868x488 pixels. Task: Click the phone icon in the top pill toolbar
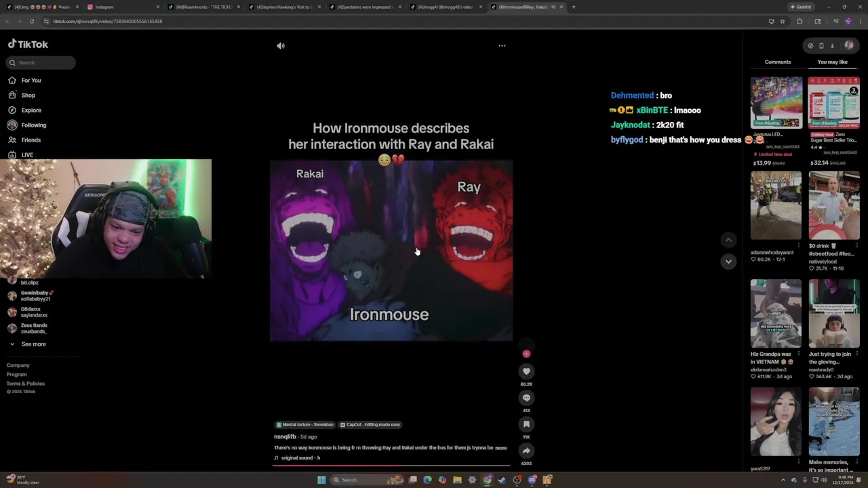[821, 46]
